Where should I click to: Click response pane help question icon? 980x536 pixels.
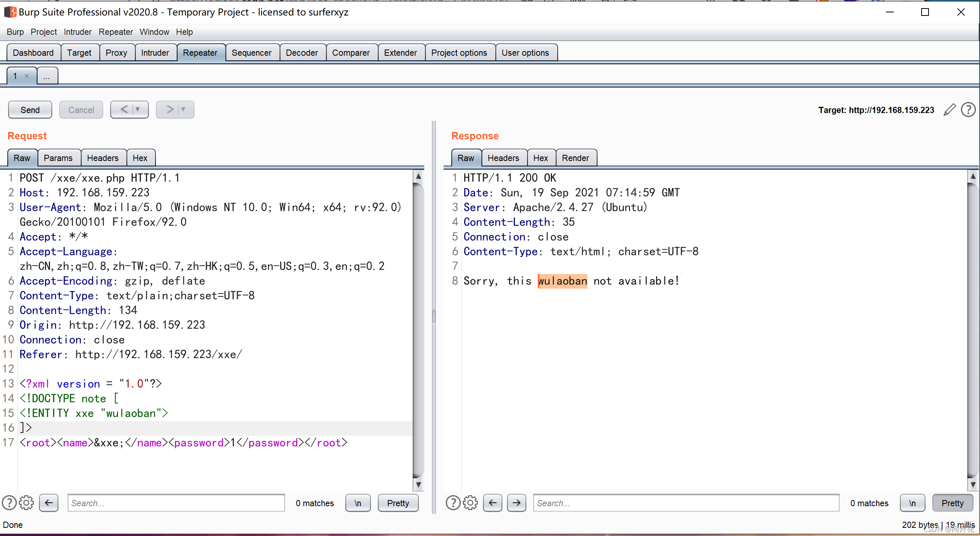pos(453,503)
